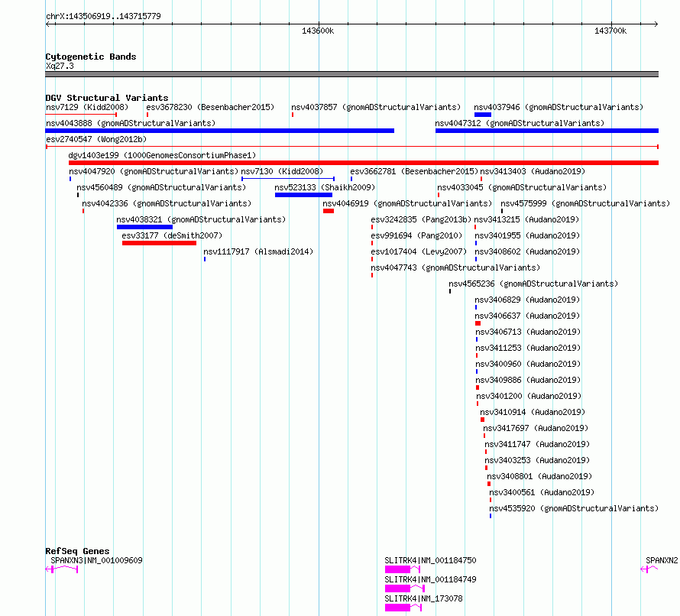Open nsv3401200 (Audano2019) label
Image resolution: width=680 pixels, height=616 pixels.
[529, 396]
